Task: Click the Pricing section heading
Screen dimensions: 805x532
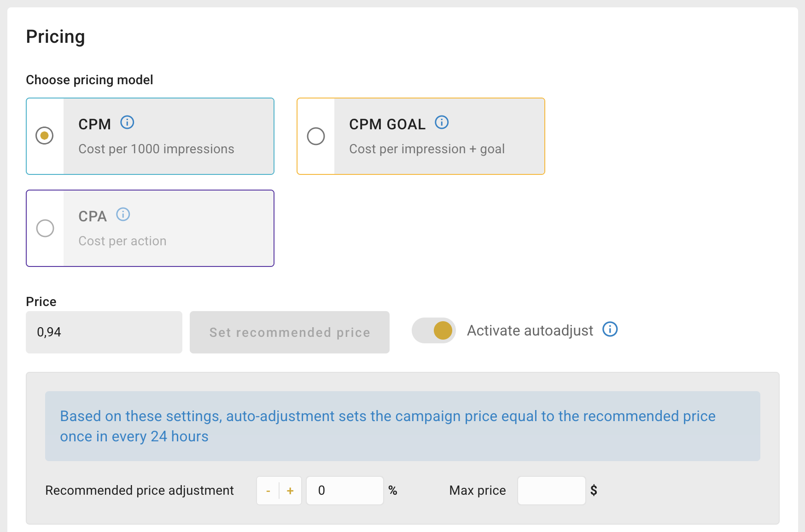Action: point(55,37)
